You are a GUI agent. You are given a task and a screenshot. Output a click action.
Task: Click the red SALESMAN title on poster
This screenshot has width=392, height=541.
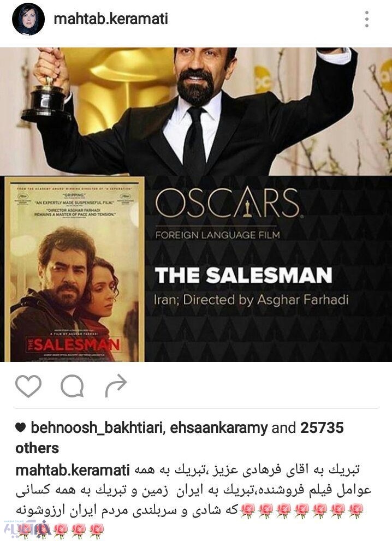coord(74,344)
